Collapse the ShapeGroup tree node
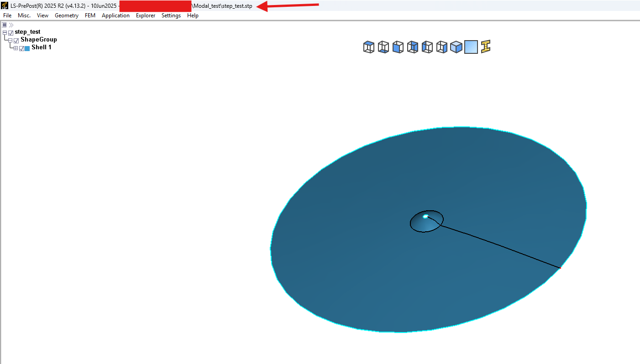Viewport: 640px width, 364px height. click(10, 41)
